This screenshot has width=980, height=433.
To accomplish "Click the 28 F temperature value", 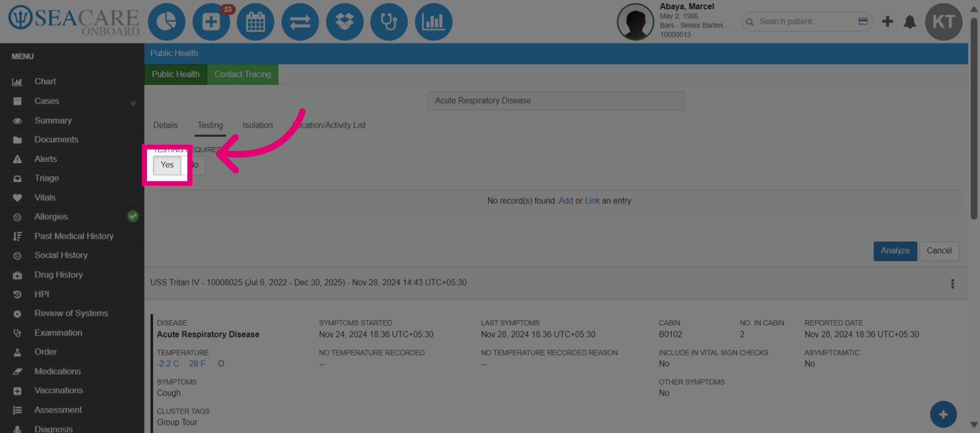I will pos(197,364).
